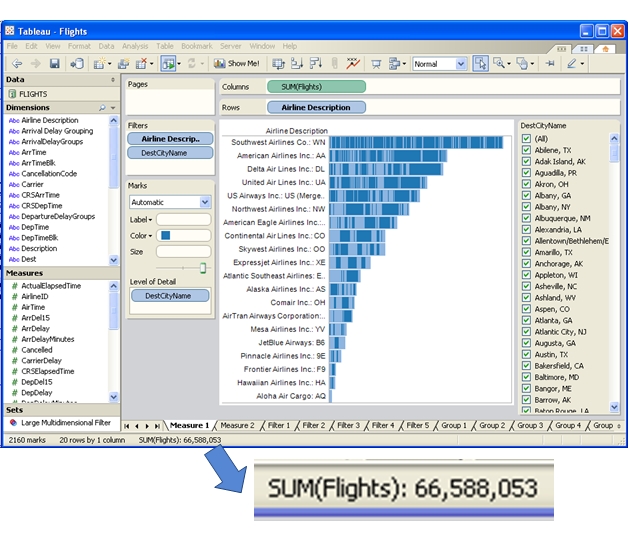Image resolution: width=630 pixels, height=550 pixels.
Task: Open the Label dropdown arrow in Marks
Action: (150, 220)
